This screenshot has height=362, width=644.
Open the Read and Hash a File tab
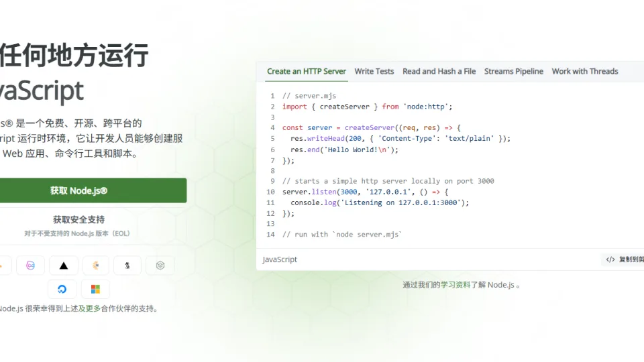point(439,72)
